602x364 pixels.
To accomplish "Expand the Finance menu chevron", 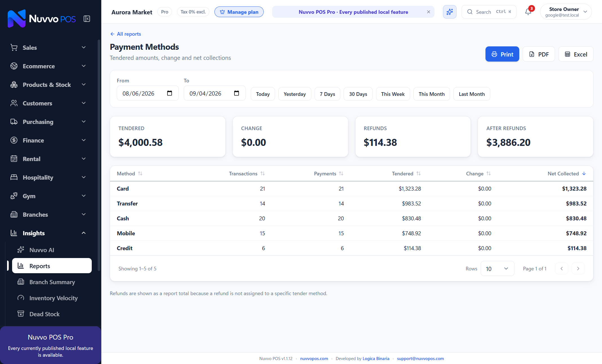I will coord(84,140).
